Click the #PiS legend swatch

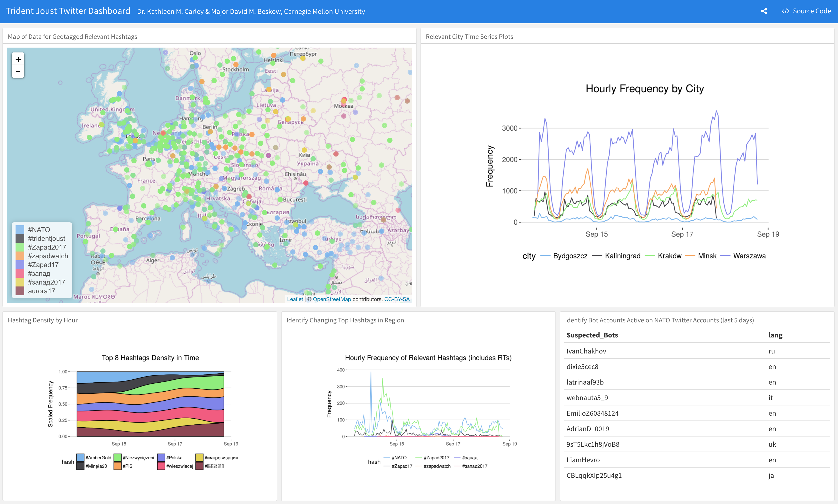tap(117, 466)
